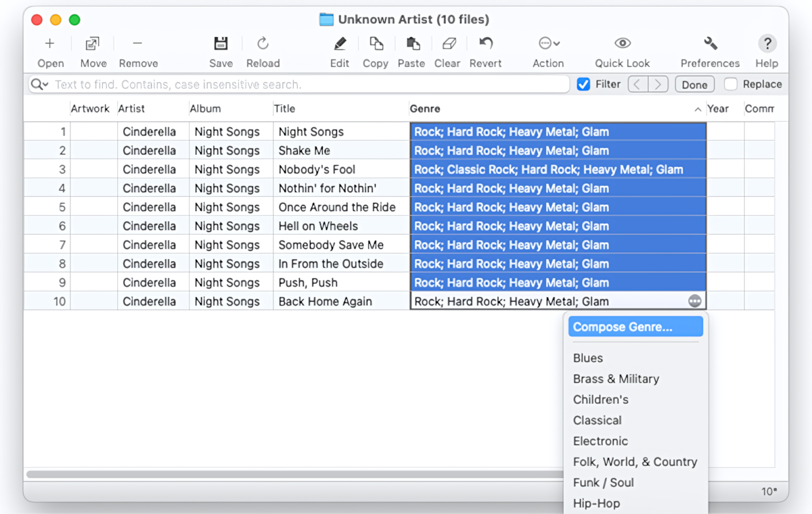Select the Edit pencil icon
This screenshot has width=812, height=514.
click(x=340, y=44)
